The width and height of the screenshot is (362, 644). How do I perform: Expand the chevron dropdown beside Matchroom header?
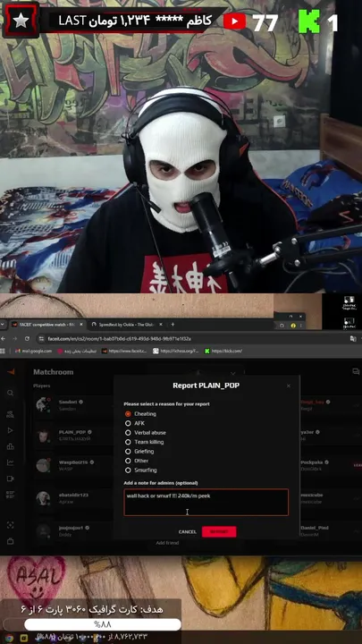232,374
